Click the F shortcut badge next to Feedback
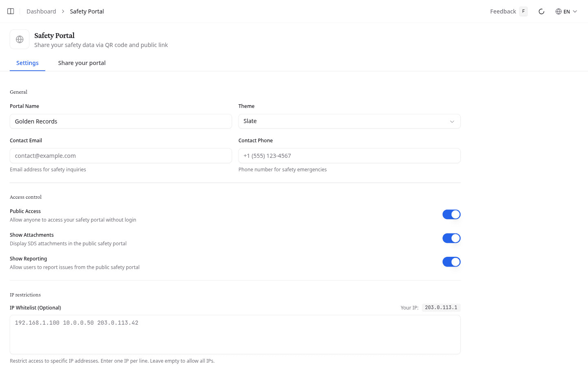 pos(523,11)
